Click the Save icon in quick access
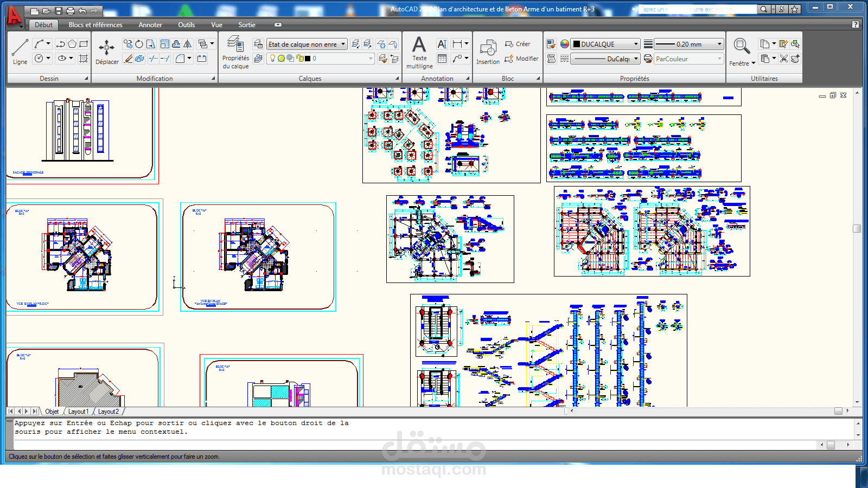This screenshot has width=868, height=488. point(59,10)
